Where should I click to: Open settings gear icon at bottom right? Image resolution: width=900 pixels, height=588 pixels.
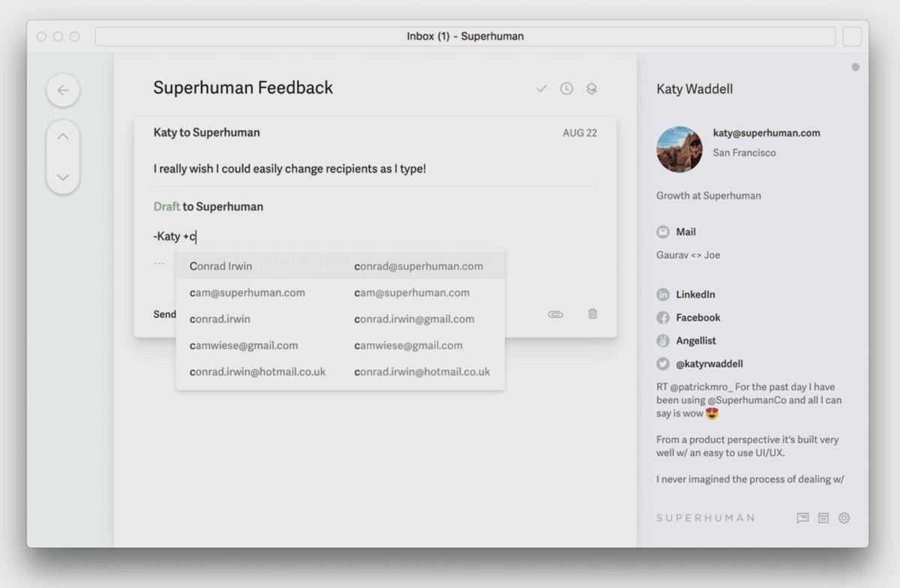click(x=844, y=517)
